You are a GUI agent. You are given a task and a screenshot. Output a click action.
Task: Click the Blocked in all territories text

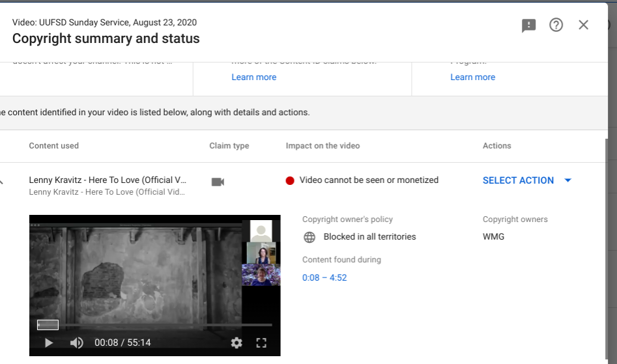(369, 236)
